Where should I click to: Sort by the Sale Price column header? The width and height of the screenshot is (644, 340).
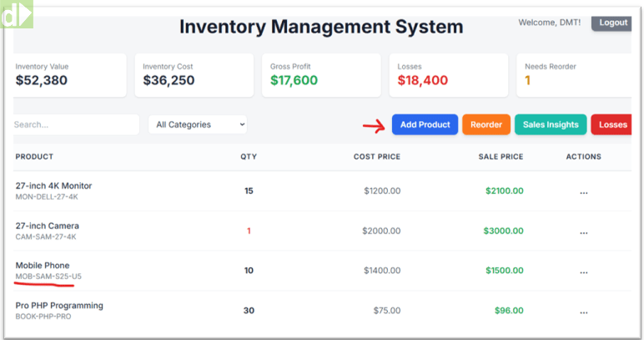(501, 156)
